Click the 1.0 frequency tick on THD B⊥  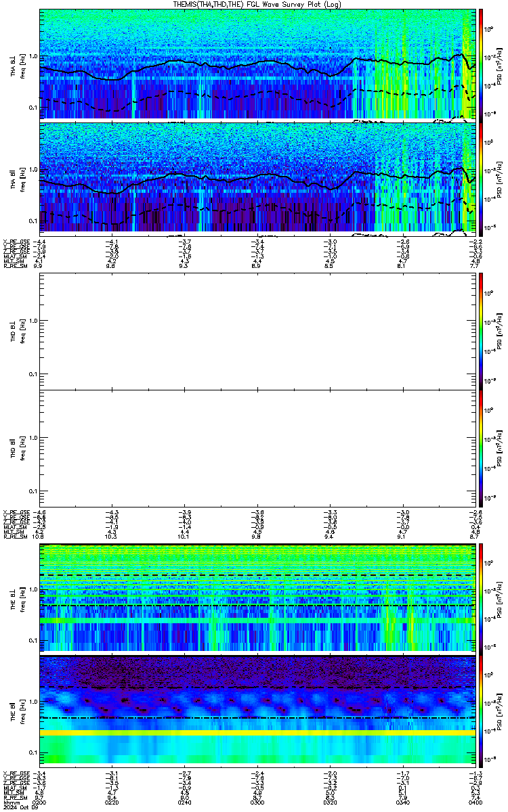(33, 321)
